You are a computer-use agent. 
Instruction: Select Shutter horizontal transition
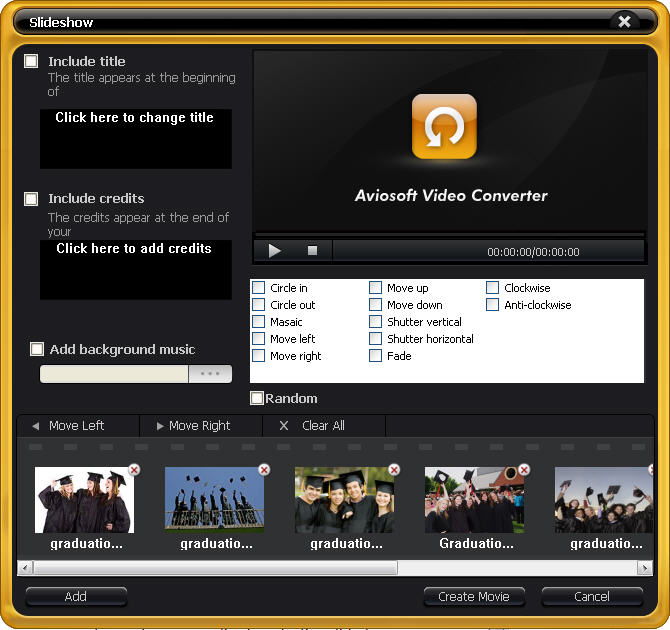click(376, 339)
